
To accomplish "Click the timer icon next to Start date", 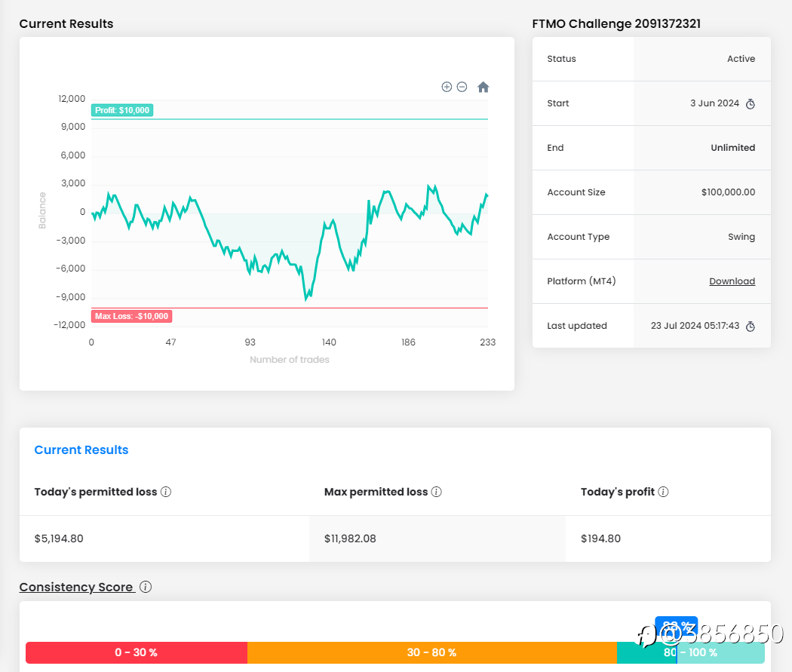I will [x=751, y=103].
